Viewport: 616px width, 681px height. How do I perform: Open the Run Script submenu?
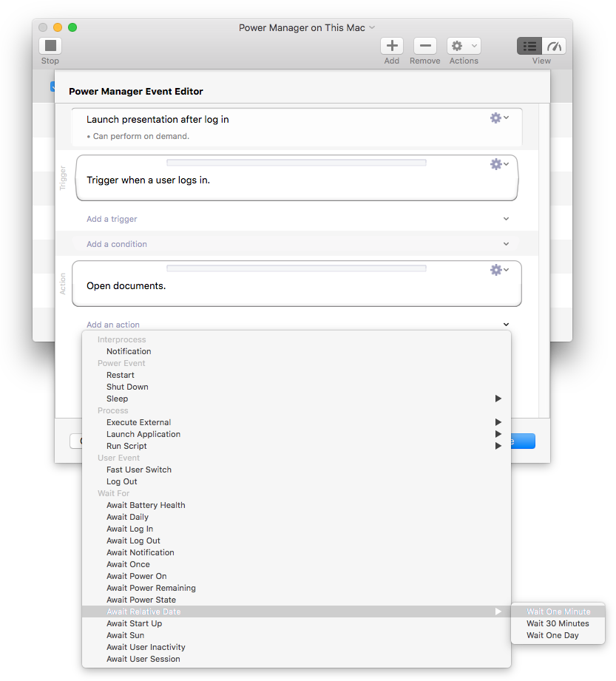click(297, 446)
